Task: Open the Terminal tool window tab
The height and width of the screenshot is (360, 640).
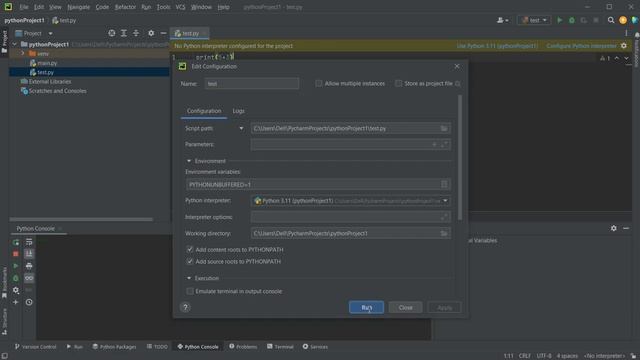Action: coord(280,347)
